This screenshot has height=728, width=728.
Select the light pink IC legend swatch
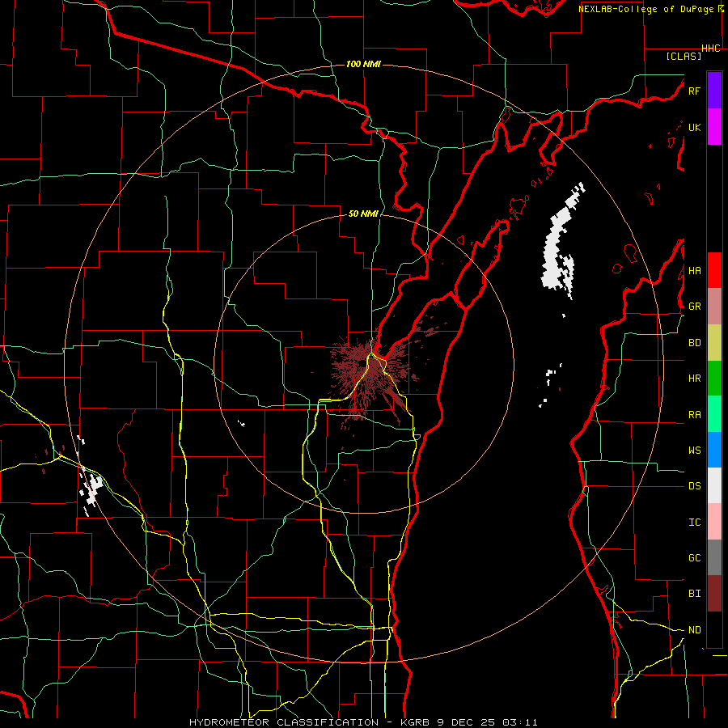pyautogui.click(x=714, y=522)
